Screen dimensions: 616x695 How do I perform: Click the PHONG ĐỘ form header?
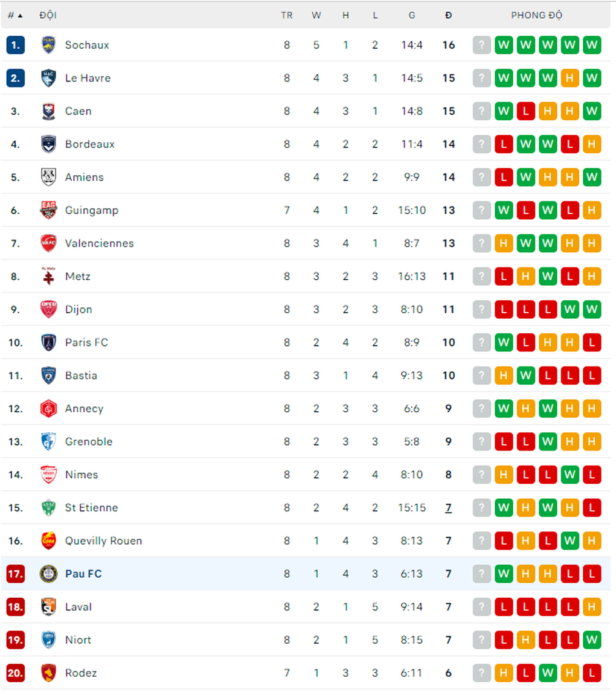pyautogui.click(x=537, y=16)
